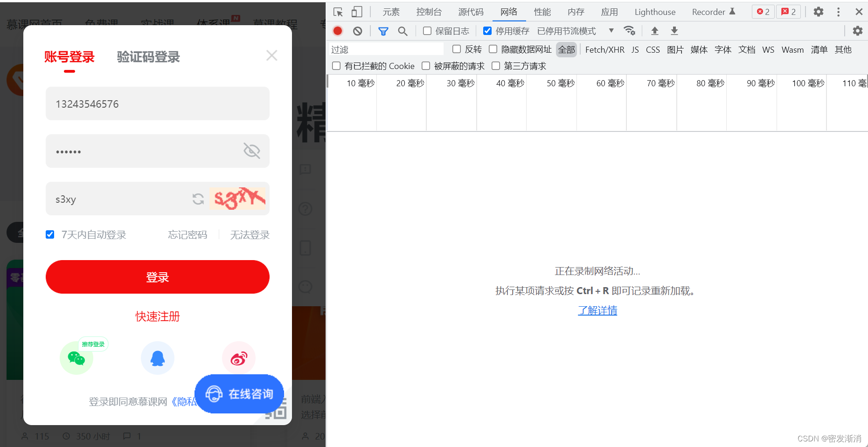
Task: Click the phone number input field
Action: tap(158, 103)
